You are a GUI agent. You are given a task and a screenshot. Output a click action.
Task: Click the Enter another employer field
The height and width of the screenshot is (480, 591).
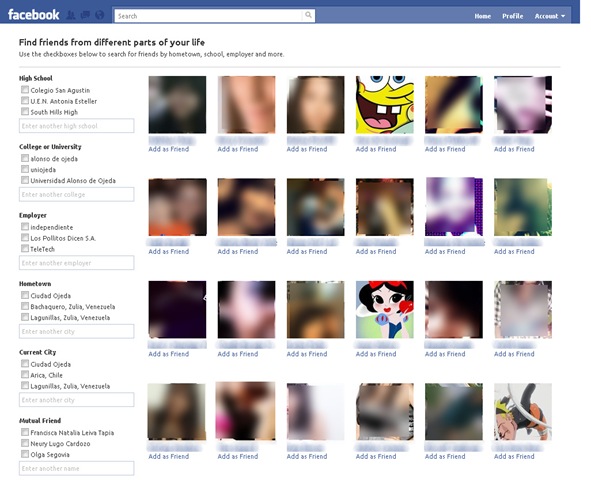[77, 263]
